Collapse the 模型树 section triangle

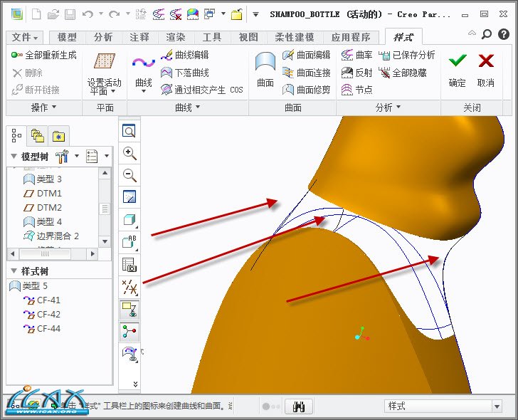(14, 156)
